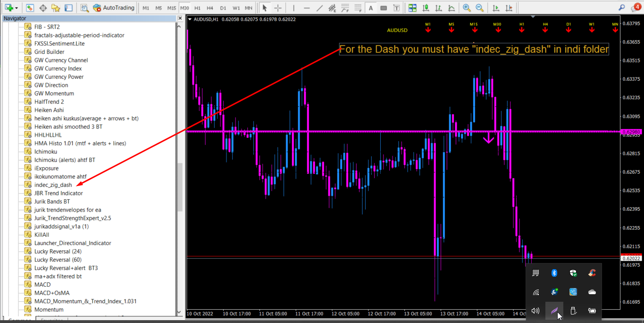Image resolution: width=644 pixels, height=323 pixels.
Task: Zoom out on the chart
Action: 480,8
